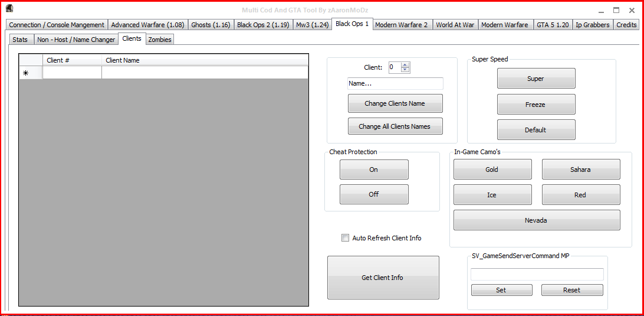This screenshot has height=316, width=644.
Task: Click the application icon in title bar
Action: [x=9, y=9]
